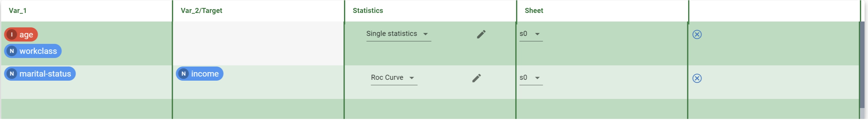Click the workclass nominal type icon
The width and height of the screenshot is (868, 126).
pos(12,51)
